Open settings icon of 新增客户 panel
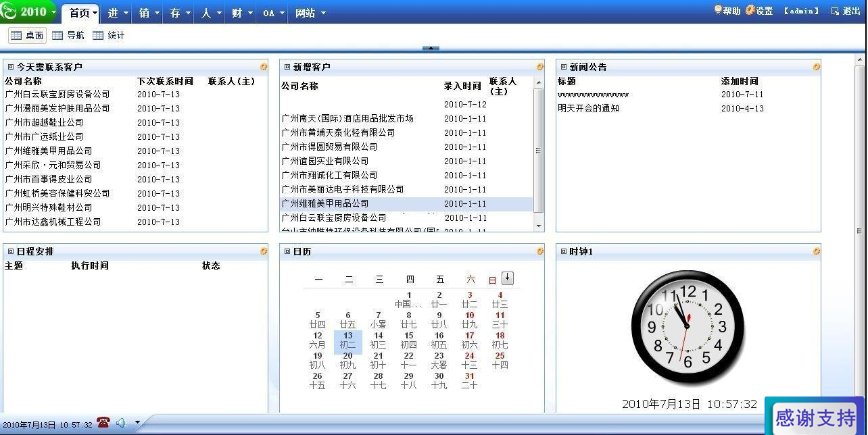Screen dimensions: 868x435 pyautogui.click(x=540, y=67)
